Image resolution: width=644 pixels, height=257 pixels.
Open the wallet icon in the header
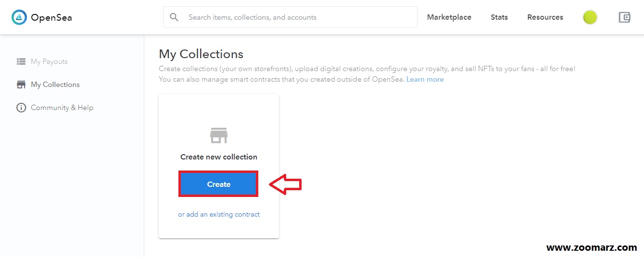click(x=624, y=17)
